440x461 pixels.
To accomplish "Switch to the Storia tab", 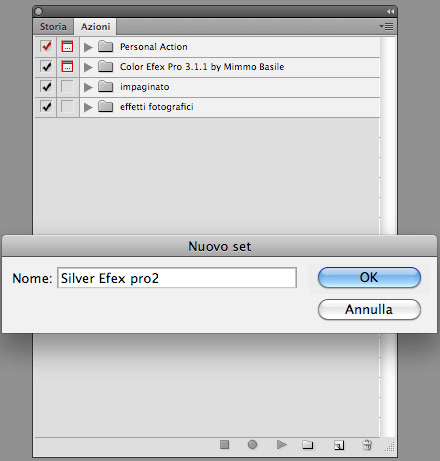I will 53,27.
